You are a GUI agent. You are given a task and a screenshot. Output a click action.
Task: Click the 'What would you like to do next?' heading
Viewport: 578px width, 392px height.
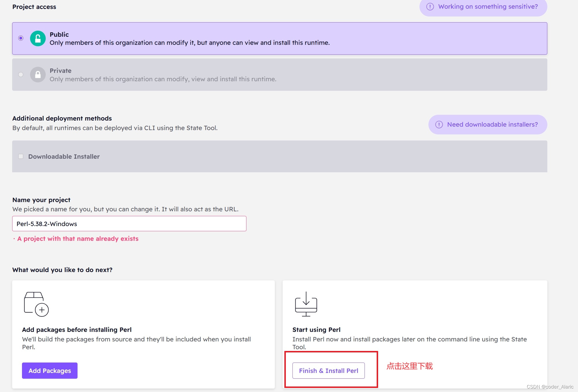coord(62,270)
